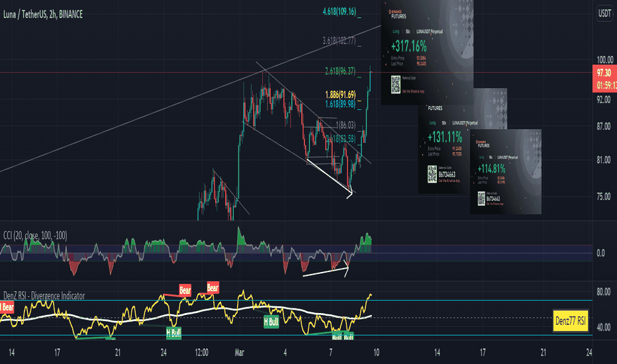Screen dimensions: 617x364
Task: Click the QR code on the +131.11% card
Action: coord(432,174)
